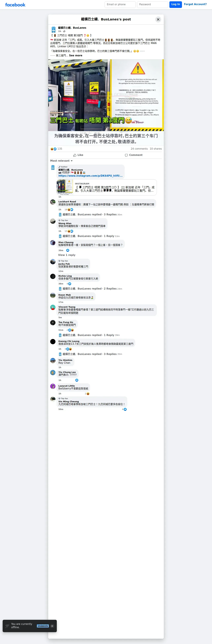Close the BusLanes post dialog
Screen dimensions: 212x644
pos(158,19)
